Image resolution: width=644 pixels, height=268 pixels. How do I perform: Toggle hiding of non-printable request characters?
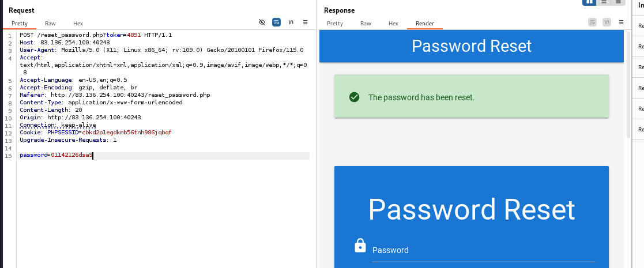point(262,22)
